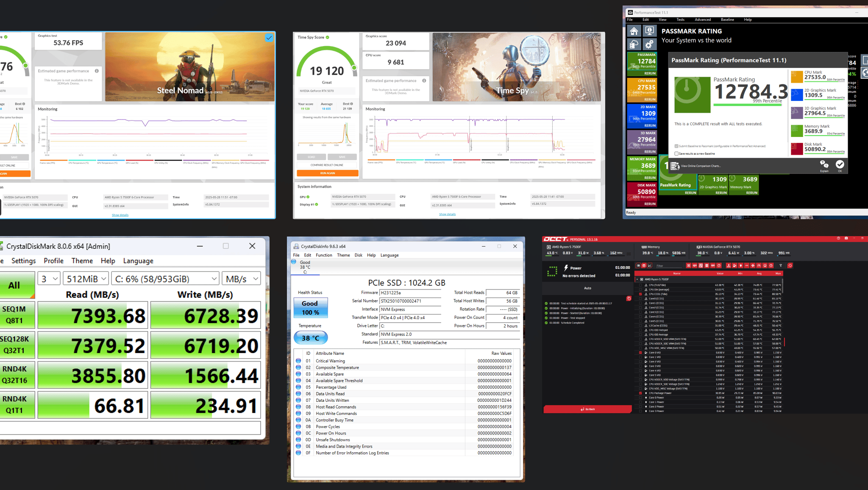
Task: Open Advanced menu in PerformanceTest
Action: 703,19
